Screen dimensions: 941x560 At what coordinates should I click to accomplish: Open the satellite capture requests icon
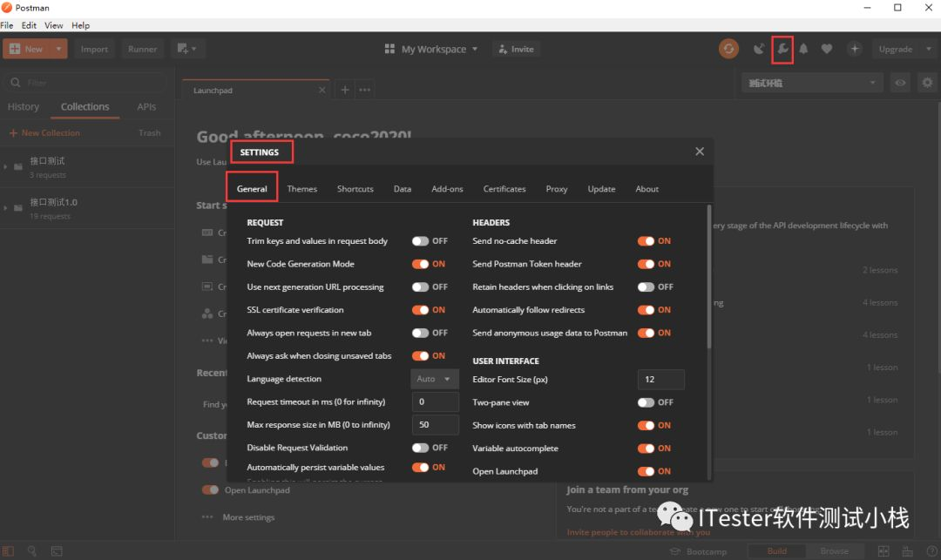(x=759, y=49)
